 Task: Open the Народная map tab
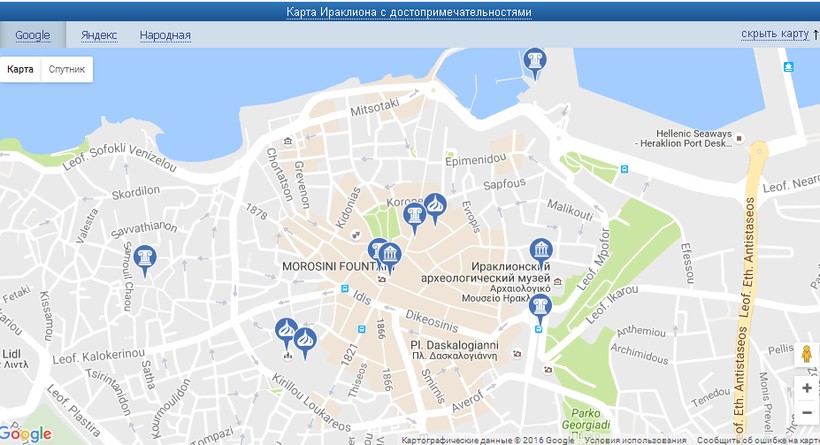(x=165, y=35)
